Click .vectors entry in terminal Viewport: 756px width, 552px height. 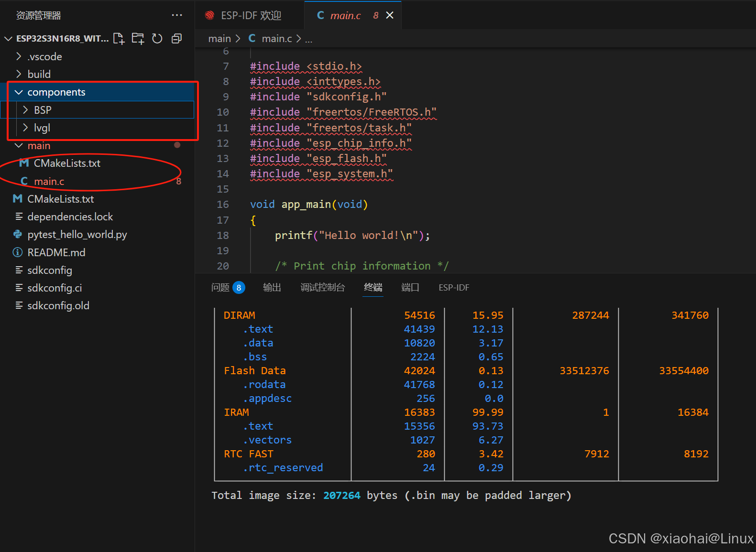pyautogui.click(x=267, y=440)
